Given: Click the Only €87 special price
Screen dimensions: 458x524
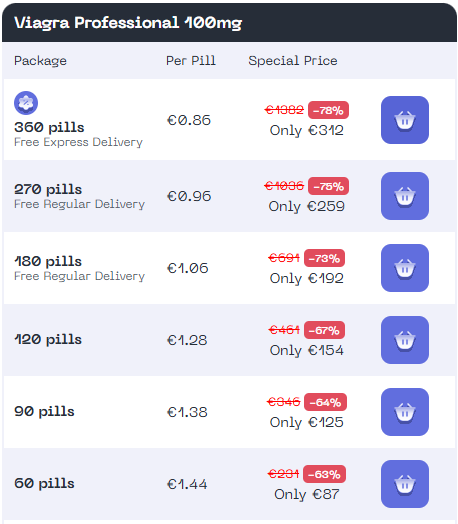Looking at the screenshot, I should [306, 494].
